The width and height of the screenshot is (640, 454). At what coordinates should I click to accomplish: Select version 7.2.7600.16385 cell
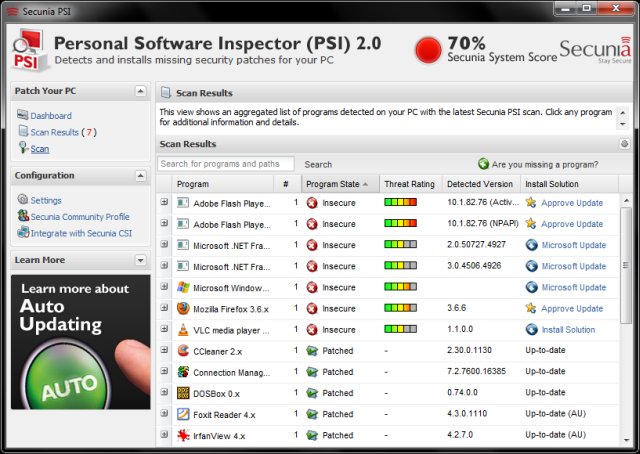point(476,371)
